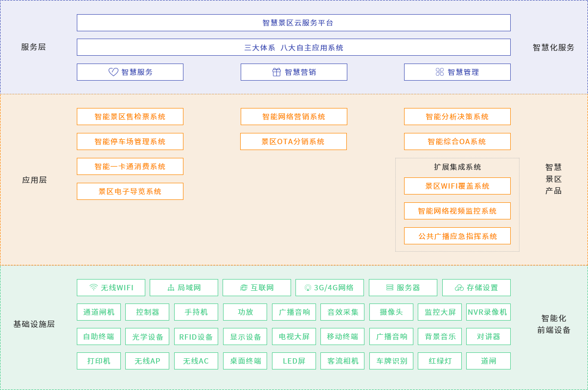Click the server icon beside 服务器

(389, 287)
